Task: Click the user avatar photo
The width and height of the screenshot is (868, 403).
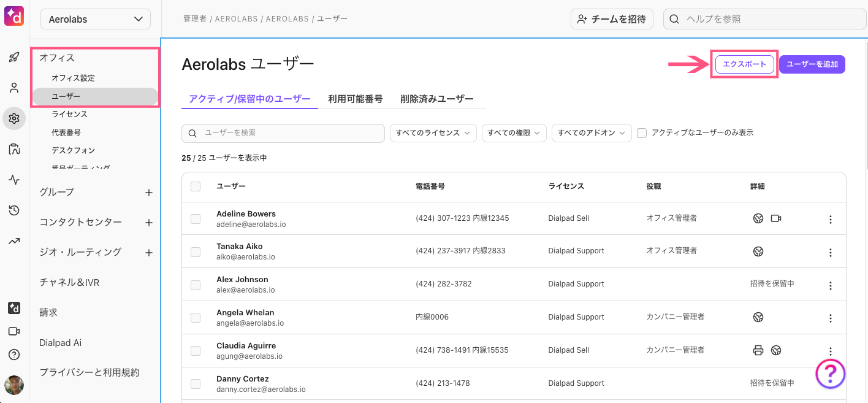Action: coord(14,385)
